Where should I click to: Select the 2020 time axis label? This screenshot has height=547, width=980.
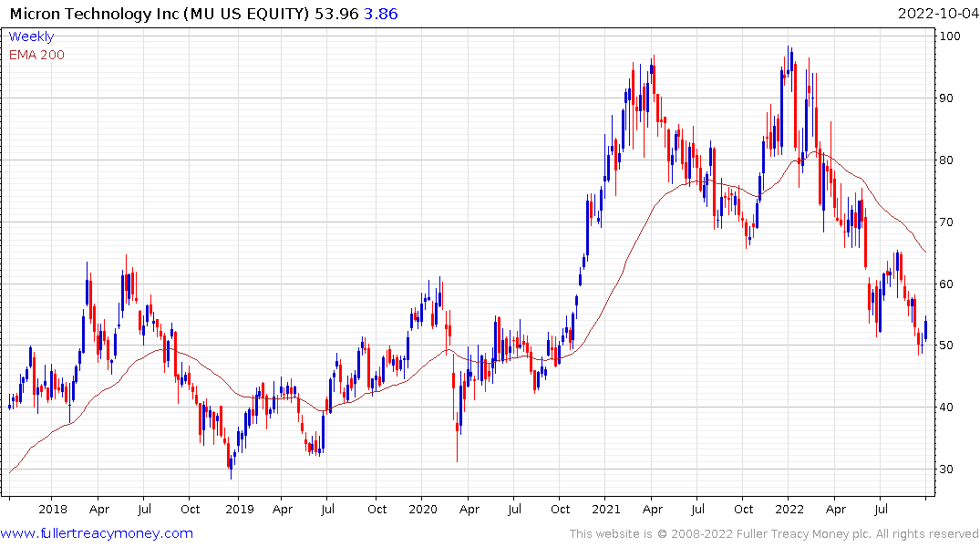click(x=423, y=510)
